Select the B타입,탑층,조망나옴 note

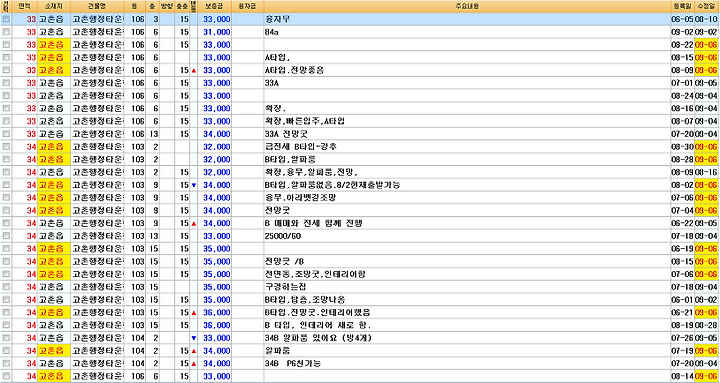coord(305,300)
